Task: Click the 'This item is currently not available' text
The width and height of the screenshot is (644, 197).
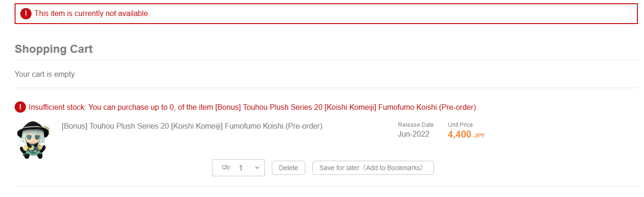Action: coord(92,14)
